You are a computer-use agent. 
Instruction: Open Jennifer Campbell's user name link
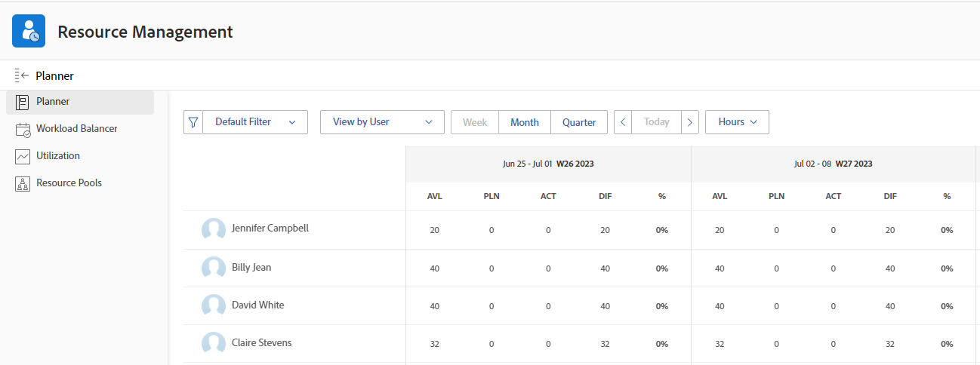click(270, 229)
